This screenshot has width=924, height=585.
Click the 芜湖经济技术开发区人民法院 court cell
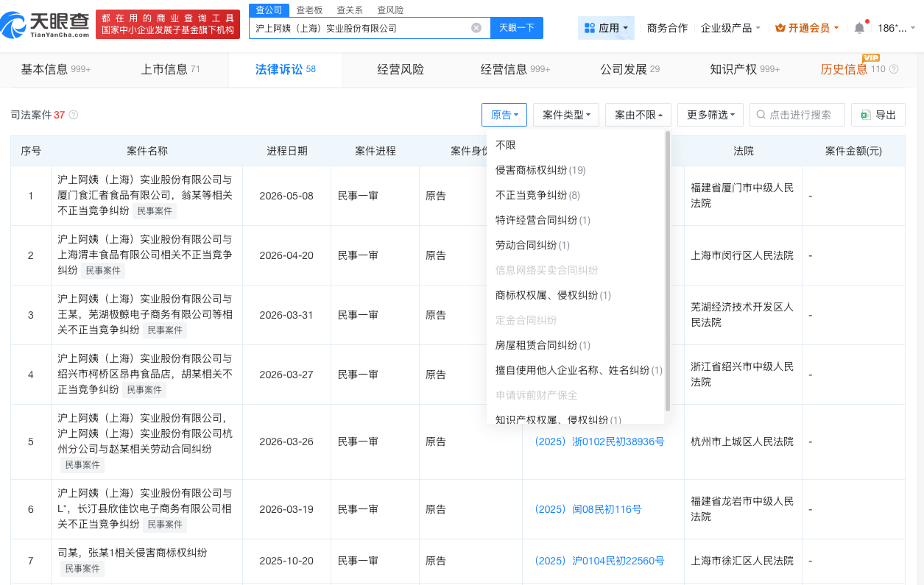742,315
